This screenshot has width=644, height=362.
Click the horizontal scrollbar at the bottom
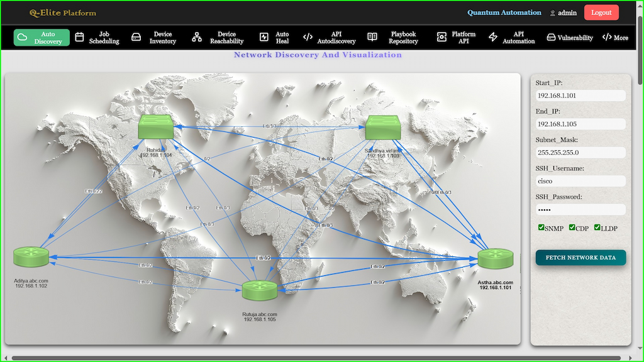(x=314, y=358)
